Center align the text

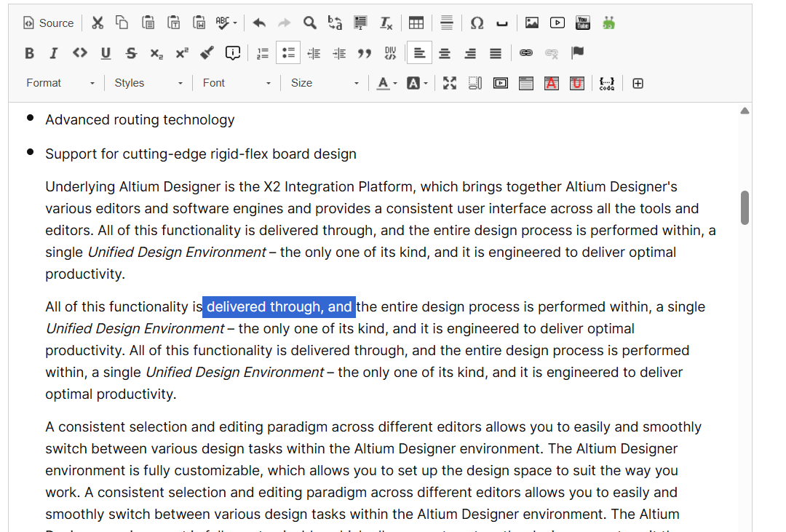click(445, 53)
